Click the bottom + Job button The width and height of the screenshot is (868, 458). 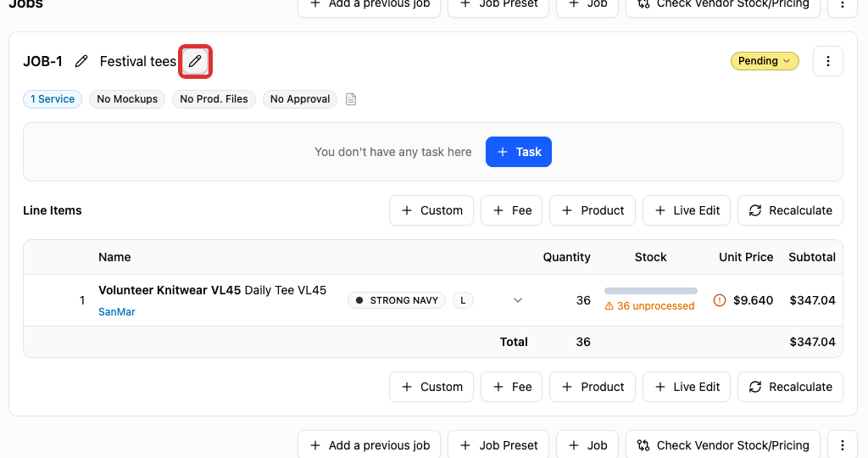coord(587,445)
